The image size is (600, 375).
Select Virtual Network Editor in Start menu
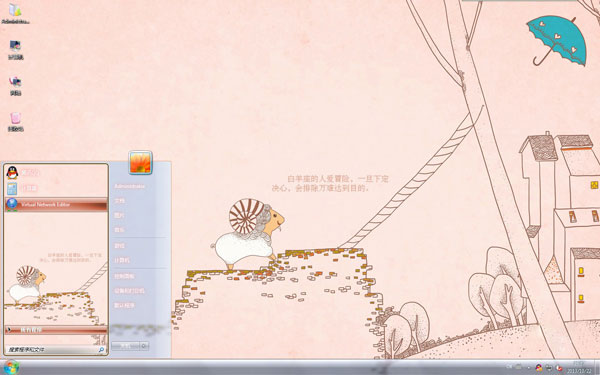coord(56,204)
